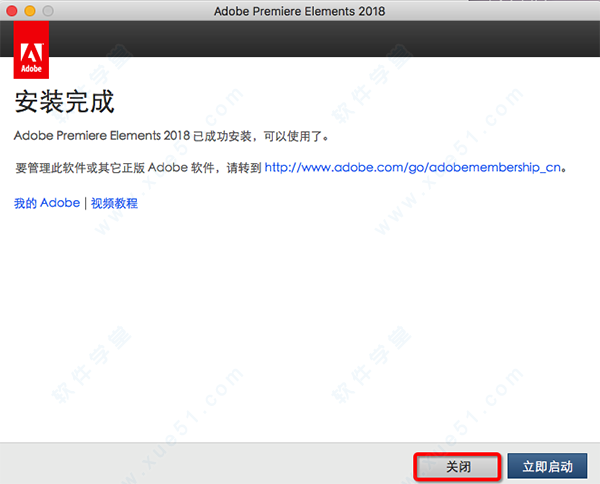Minimize the installer with the yellow window button

tap(30, 11)
